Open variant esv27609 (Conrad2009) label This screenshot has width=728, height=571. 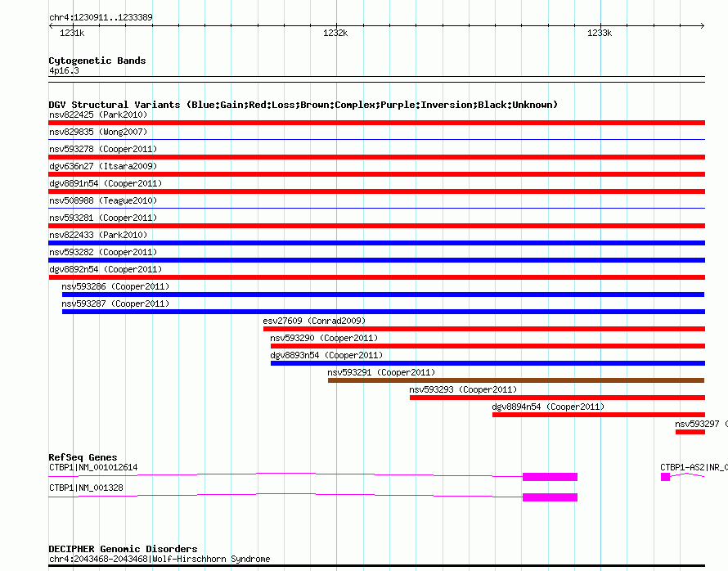pyautogui.click(x=314, y=321)
